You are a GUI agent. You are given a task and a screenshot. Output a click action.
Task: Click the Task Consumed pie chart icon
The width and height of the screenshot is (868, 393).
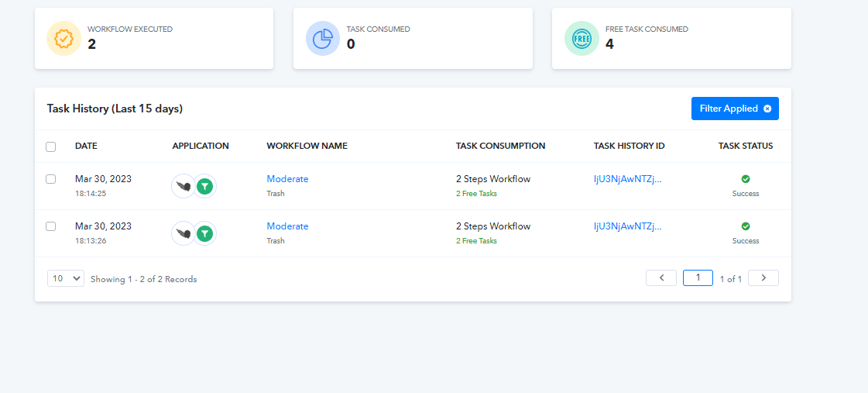[x=323, y=38]
